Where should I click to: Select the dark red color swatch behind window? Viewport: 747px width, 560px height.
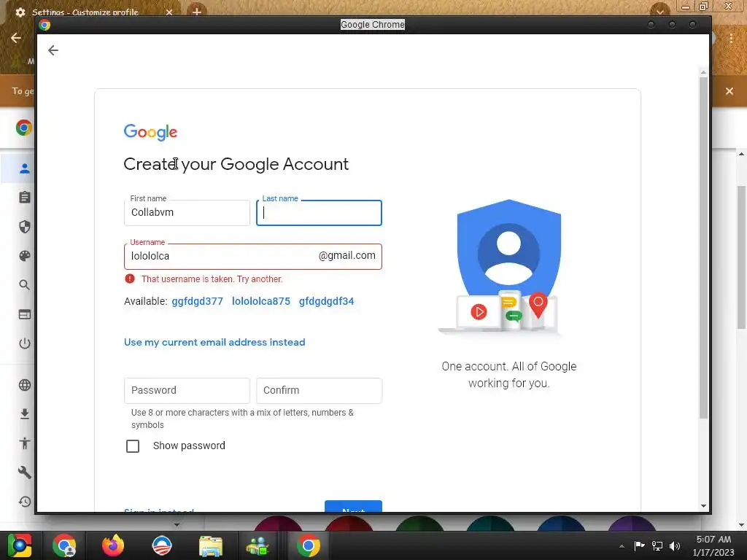pos(349,524)
